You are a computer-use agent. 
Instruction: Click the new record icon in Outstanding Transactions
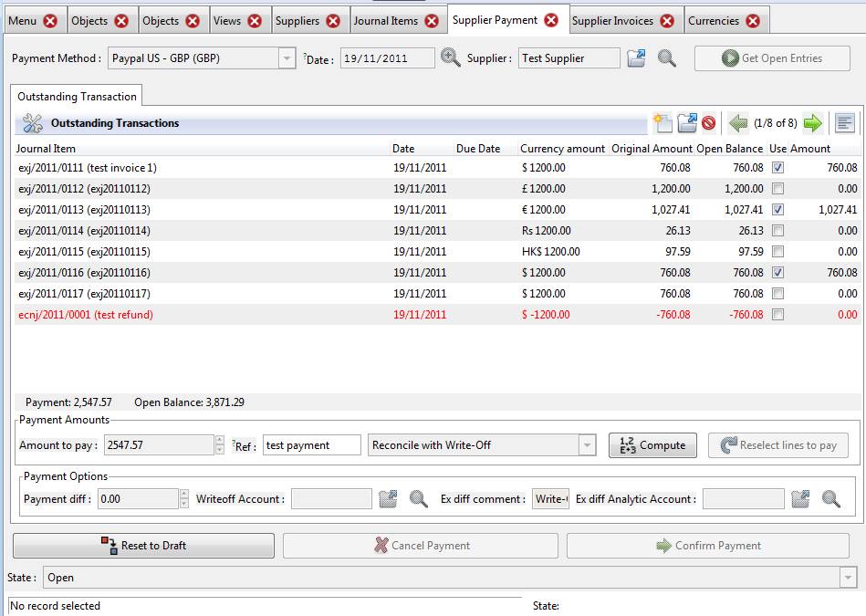663,123
